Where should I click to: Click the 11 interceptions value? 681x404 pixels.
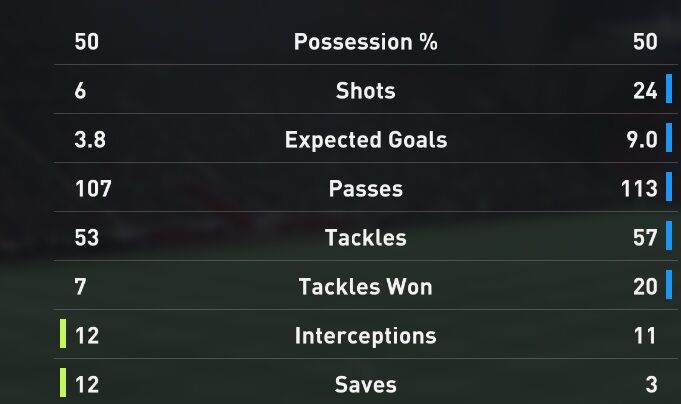click(645, 336)
